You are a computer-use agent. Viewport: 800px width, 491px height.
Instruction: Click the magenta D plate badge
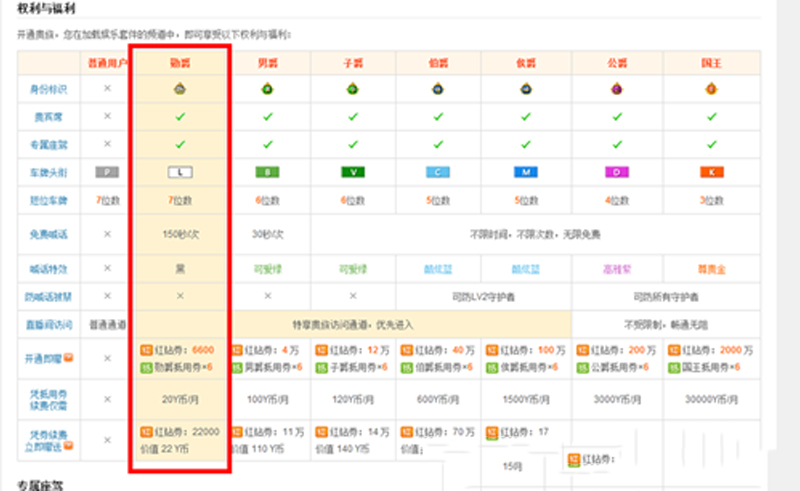(x=617, y=173)
